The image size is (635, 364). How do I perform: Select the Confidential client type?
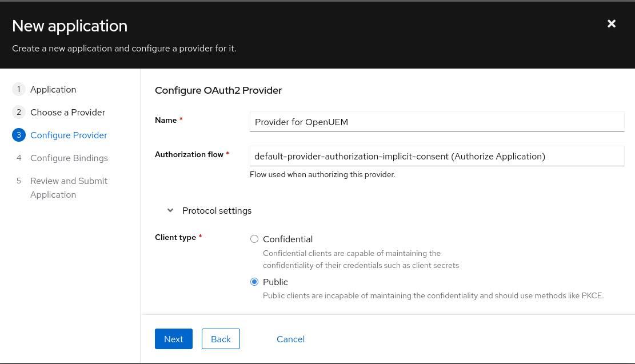click(x=254, y=239)
